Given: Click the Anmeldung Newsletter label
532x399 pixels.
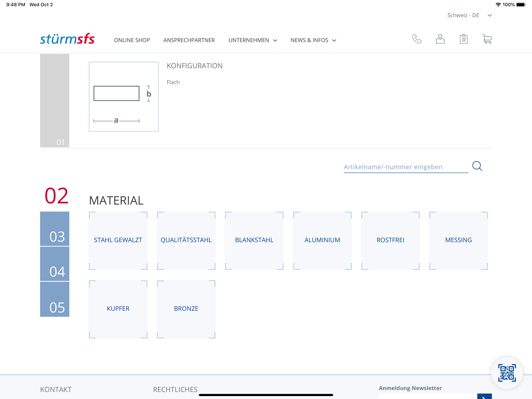Looking at the screenshot, I should [x=410, y=388].
